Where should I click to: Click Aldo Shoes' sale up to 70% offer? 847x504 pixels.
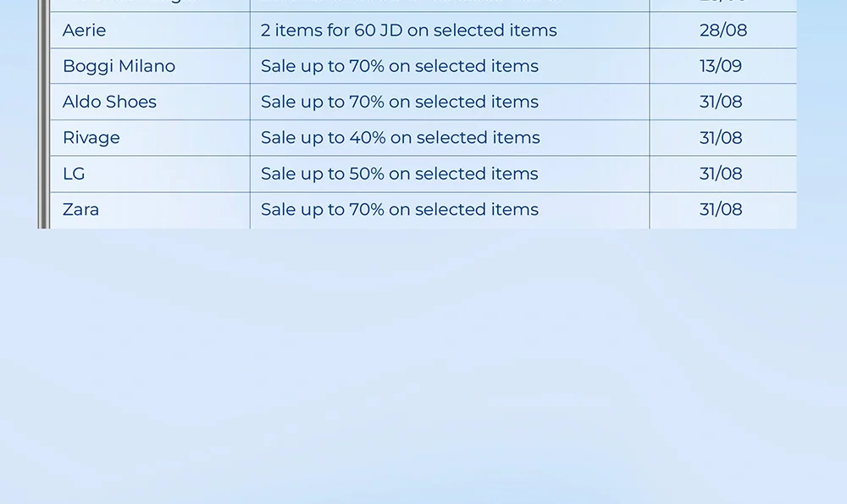click(399, 102)
